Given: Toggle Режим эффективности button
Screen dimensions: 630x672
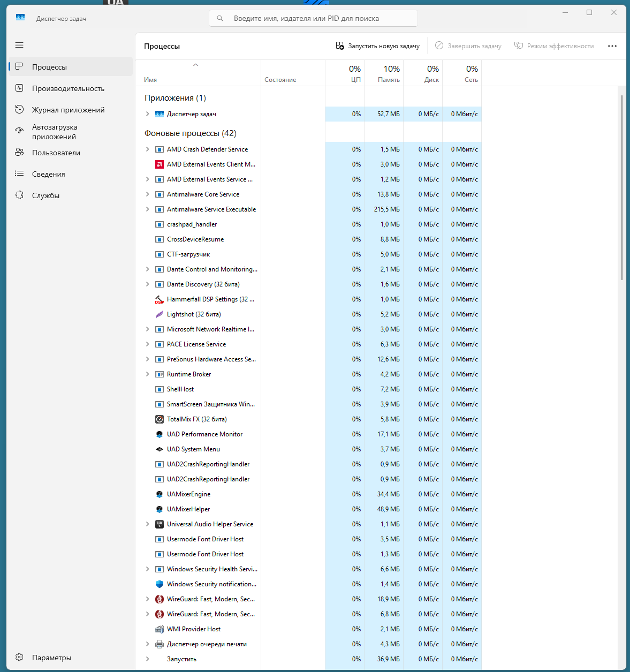Looking at the screenshot, I should 554,46.
